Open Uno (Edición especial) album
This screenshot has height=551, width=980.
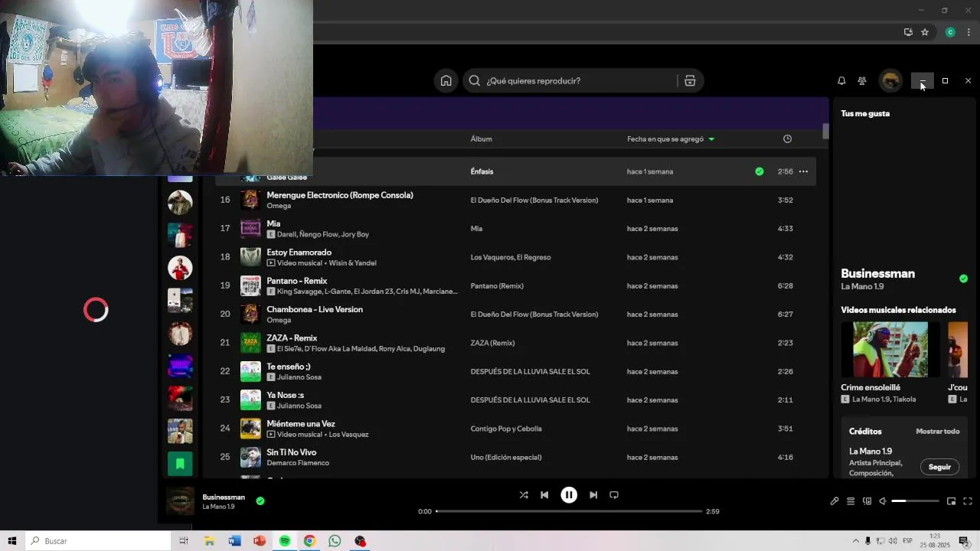pos(506,458)
